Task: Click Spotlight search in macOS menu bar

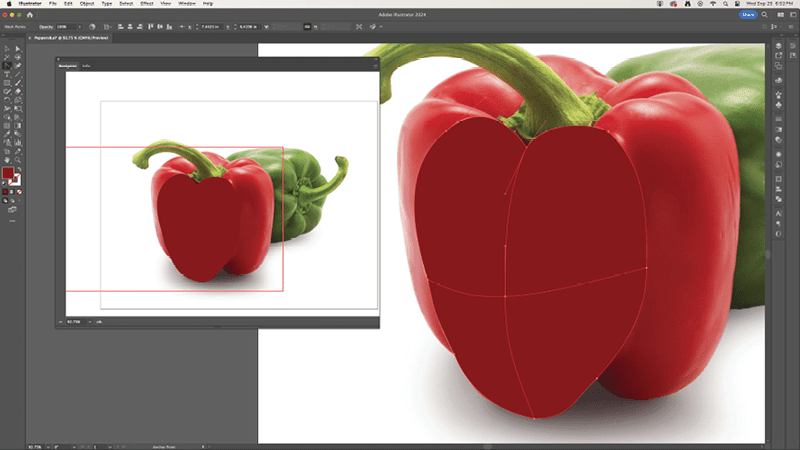Action: click(725, 4)
